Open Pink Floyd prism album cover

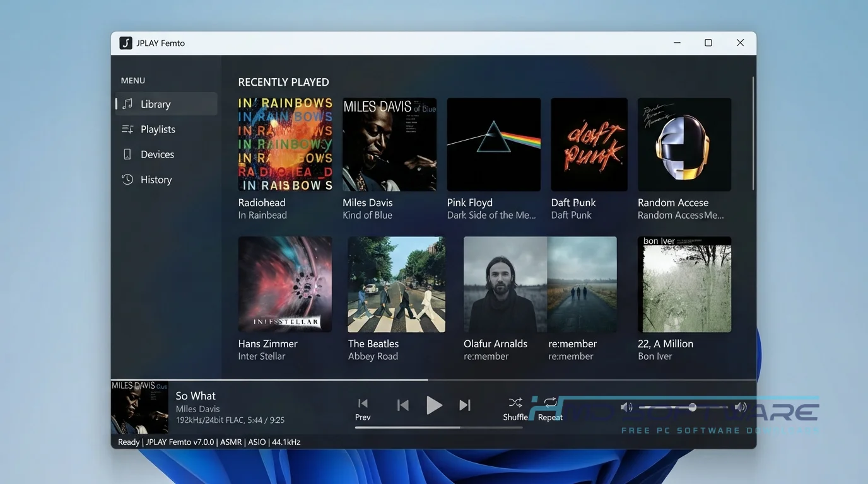pyautogui.click(x=494, y=144)
